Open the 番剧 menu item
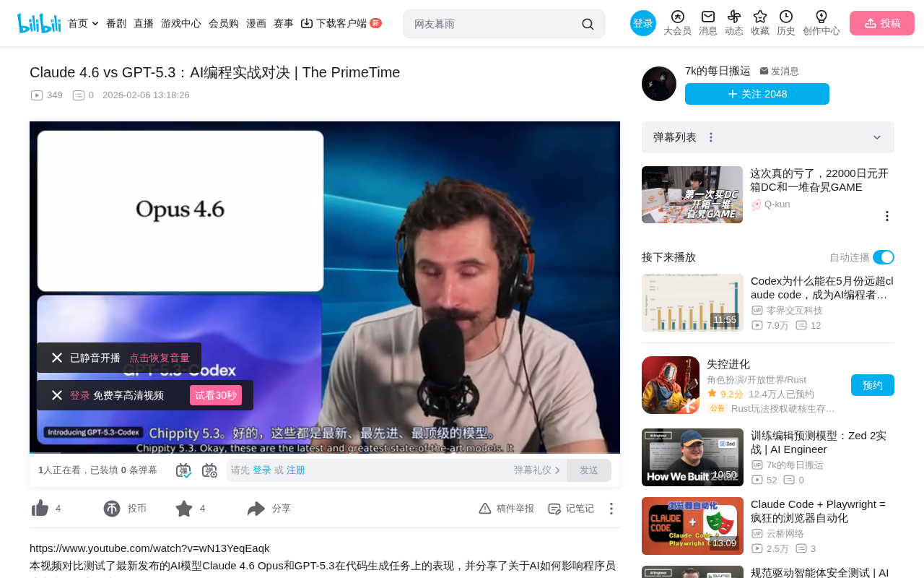 coord(116,23)
